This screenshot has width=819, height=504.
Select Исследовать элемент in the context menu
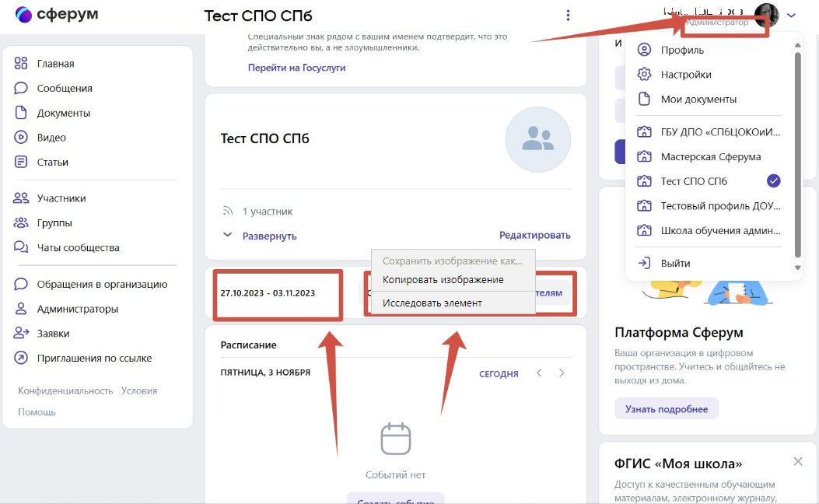click(432, 303)
